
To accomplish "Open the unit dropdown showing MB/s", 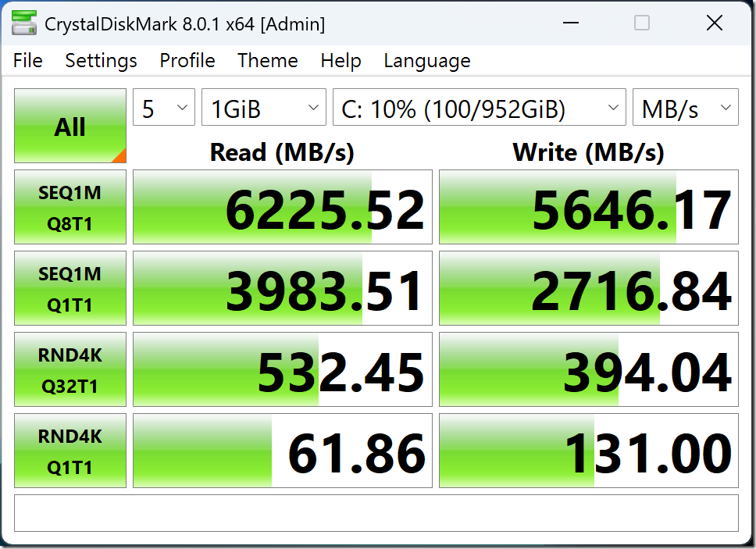I will point(685,107).
